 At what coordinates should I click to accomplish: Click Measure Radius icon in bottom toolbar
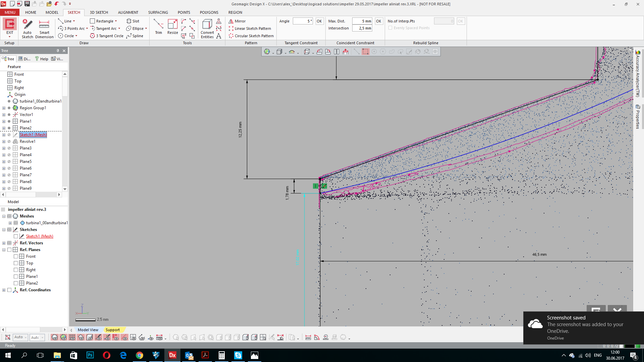tap(326, 338)
